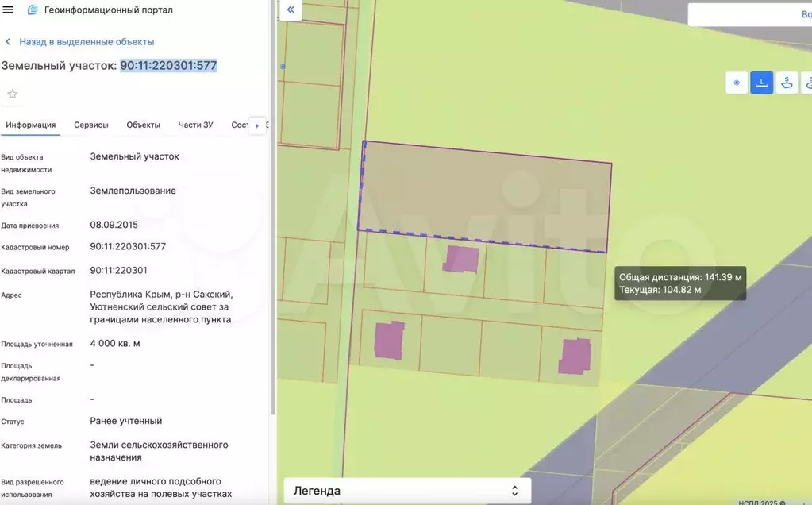Click the status value Ранее учтенный
Screen dimensions: 812x505
(x=126, y=421)
